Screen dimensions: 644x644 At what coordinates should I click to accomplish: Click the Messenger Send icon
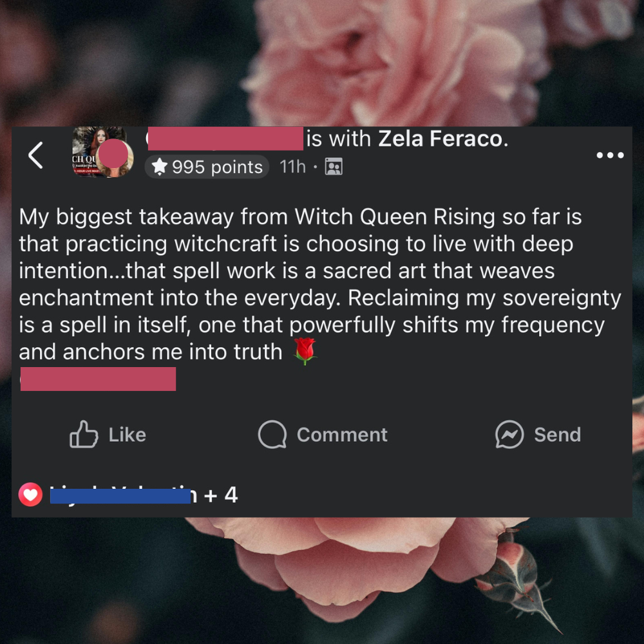pos(509,434)
